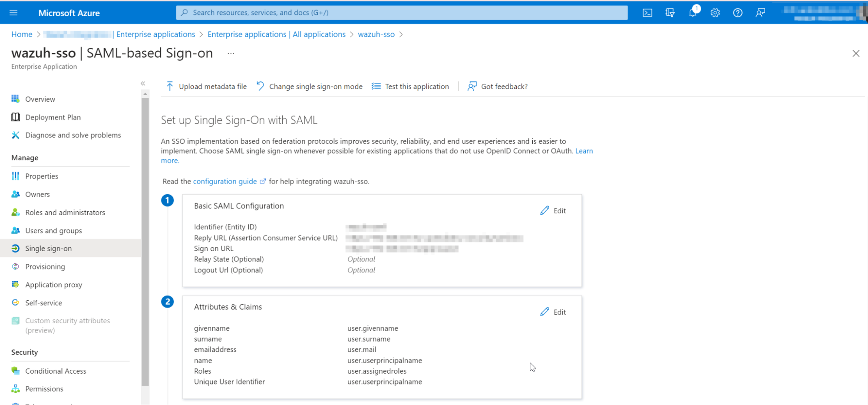This screenshot has width=868, height=405.
Task: Click user.mail claim value
Action: pyautogui.click(x=362, y=349)
